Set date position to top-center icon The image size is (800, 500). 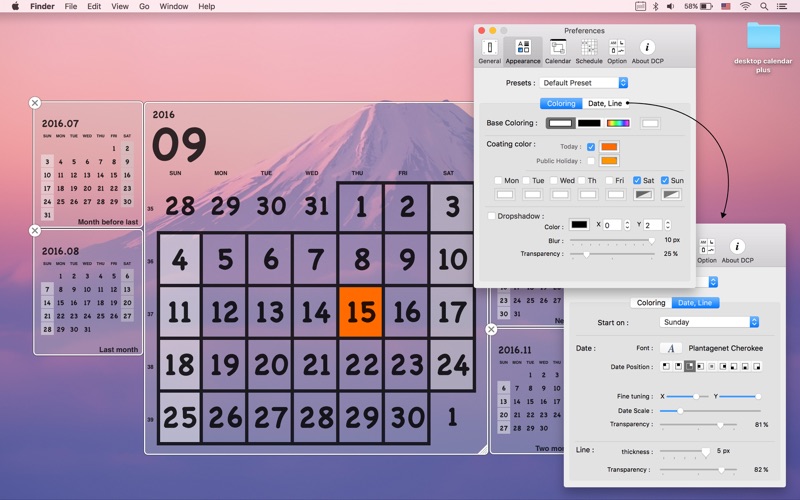tap(678, 366)
